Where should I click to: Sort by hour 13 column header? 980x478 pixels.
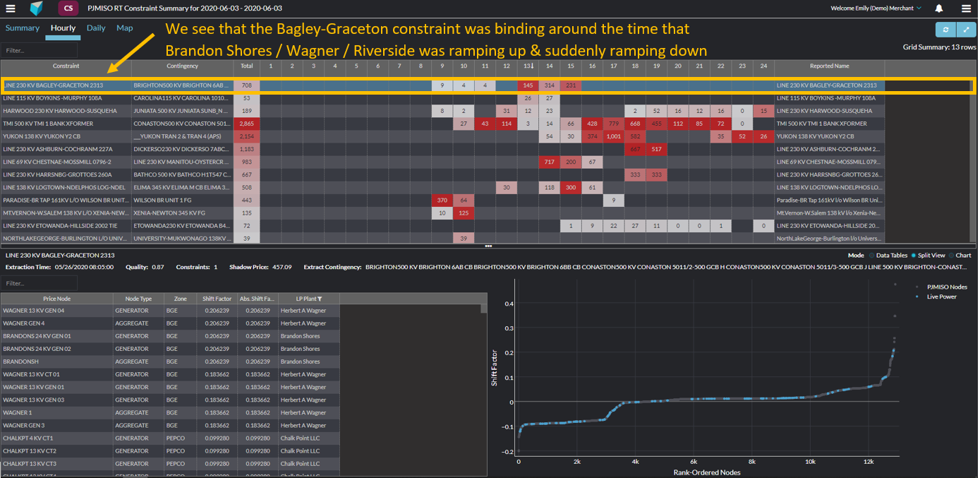[x=528, y=66]
